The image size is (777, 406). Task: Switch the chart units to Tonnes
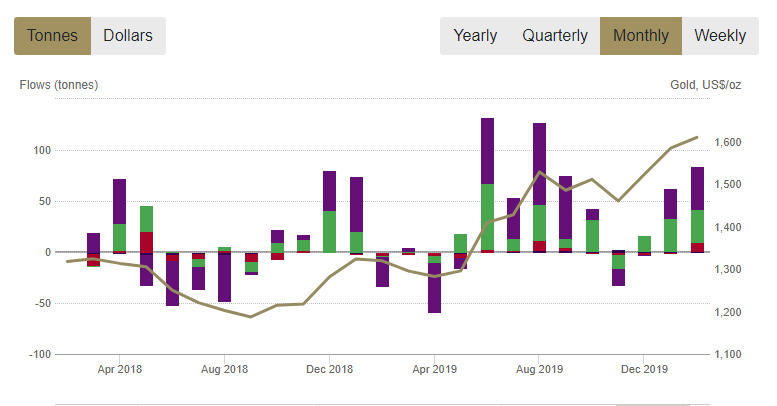click(x=52, y=36)
